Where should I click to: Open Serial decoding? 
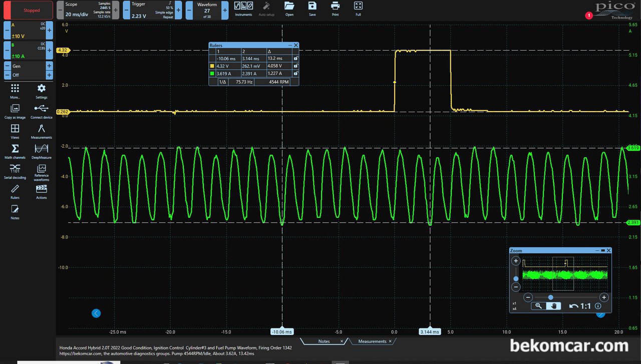click(15, 171)
